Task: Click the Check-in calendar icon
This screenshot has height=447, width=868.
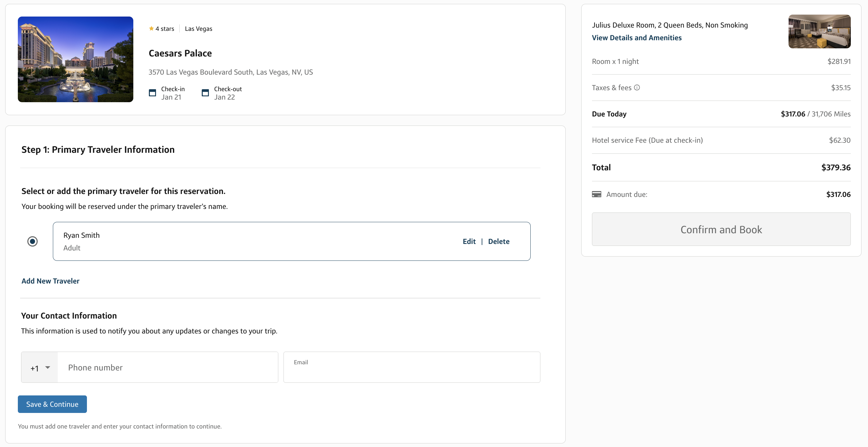Action: pos(152,93)
